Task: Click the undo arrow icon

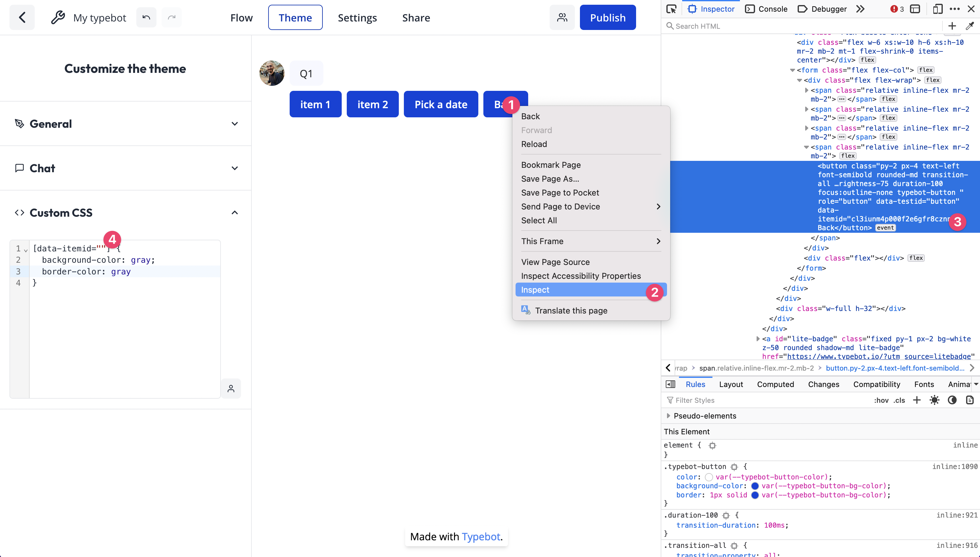Action: click(146, 18)
